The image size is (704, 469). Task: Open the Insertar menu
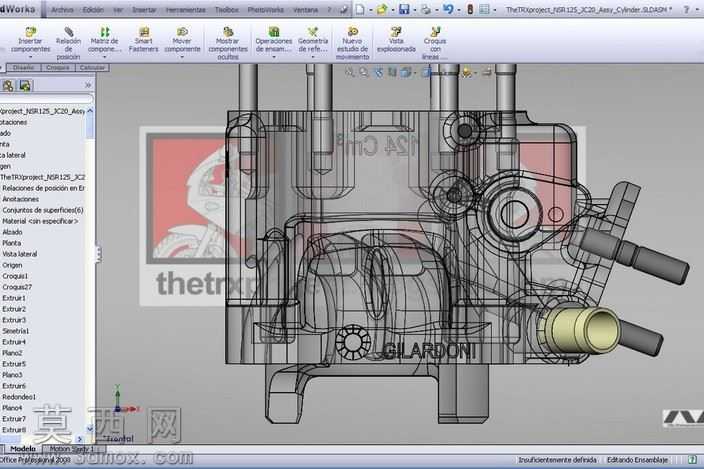click(x=144, y=9)
